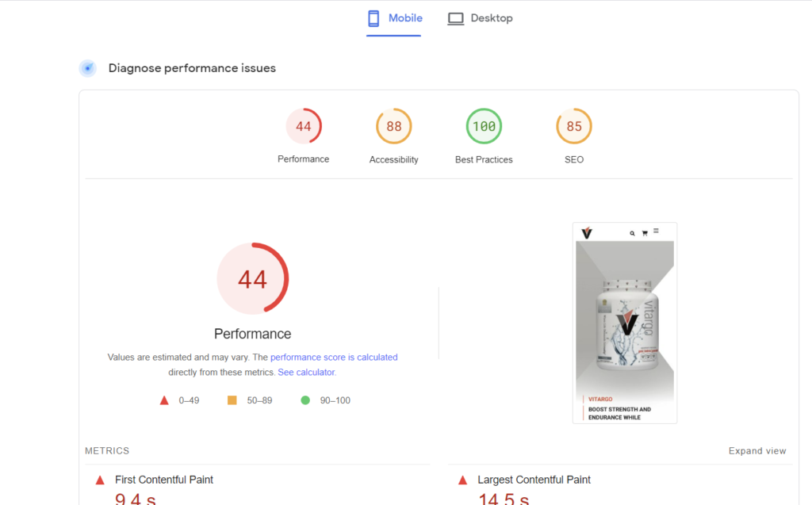Open the performance score is calculated link
Screen dimensions: 812x505
334,358
